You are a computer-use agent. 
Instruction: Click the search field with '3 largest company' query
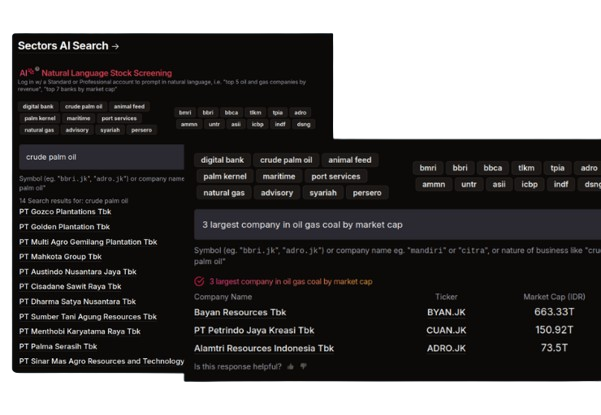397,225
